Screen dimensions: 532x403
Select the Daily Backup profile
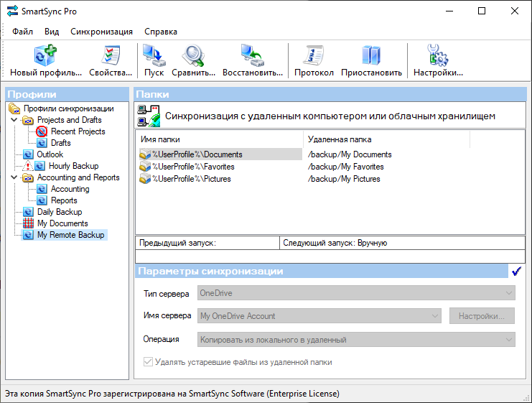pos(60,212)
